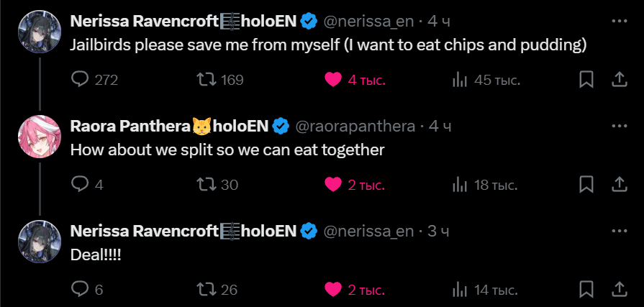Open the @raorapanthera handle link
The width and height of the screenshot is (644, 307).
tap(355, 127)
